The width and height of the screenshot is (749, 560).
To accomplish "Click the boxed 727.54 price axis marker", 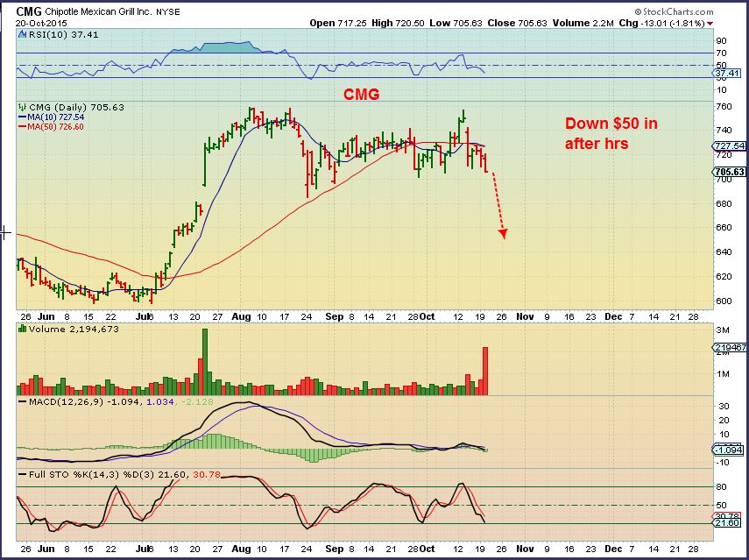I will click(x=730, y=145).
